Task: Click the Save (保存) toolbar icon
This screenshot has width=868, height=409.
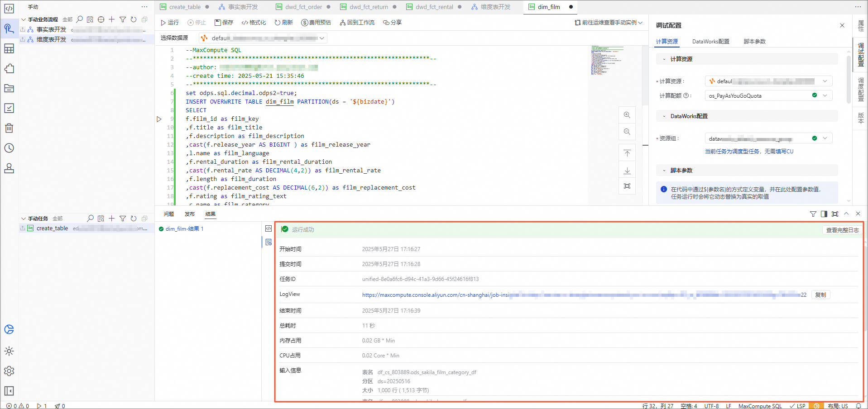Action: click(x=218, y=23)
